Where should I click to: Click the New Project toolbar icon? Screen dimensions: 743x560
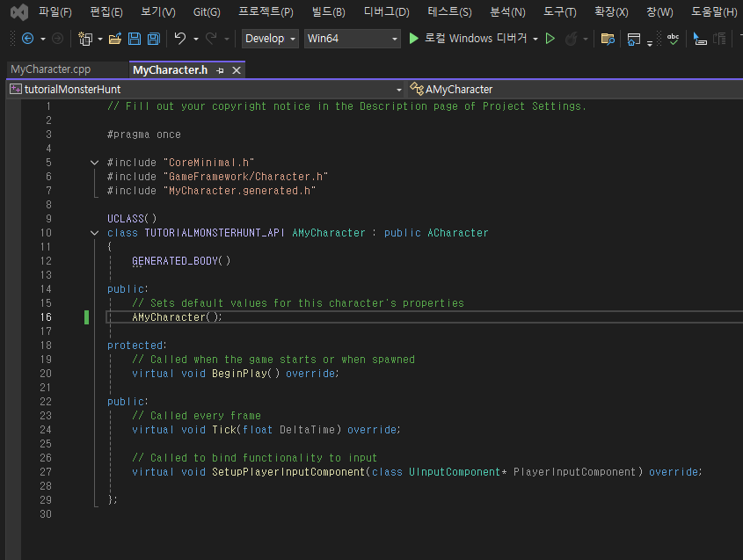tap(85, 39)
